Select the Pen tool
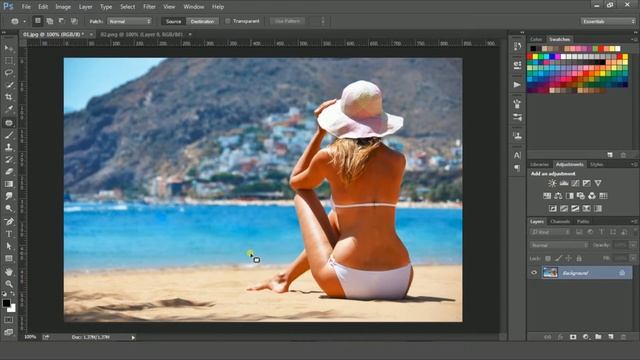Viewport: 640px width, 360px height. click(x=9, y=222)
